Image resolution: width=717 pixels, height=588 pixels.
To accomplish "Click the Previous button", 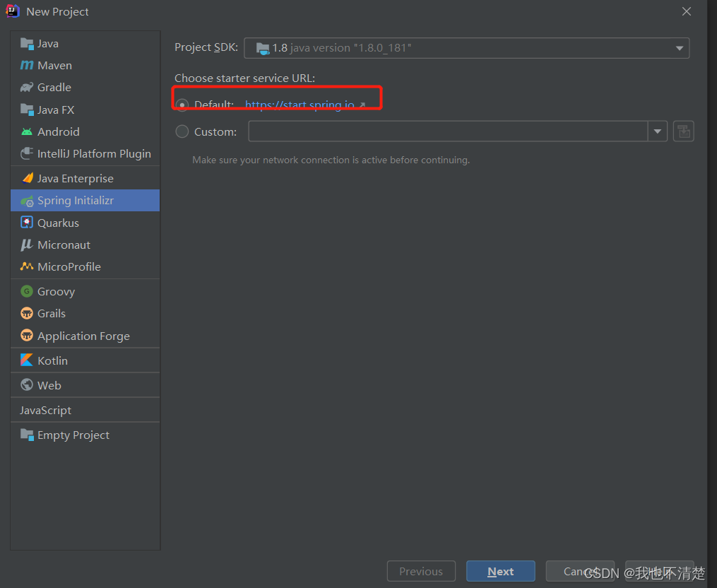I will coord(421,571).
